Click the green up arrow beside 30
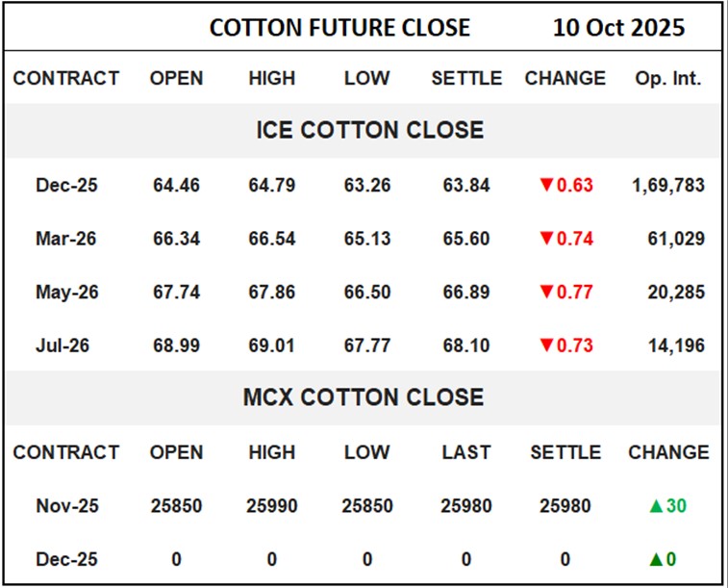 click(656, 505)
